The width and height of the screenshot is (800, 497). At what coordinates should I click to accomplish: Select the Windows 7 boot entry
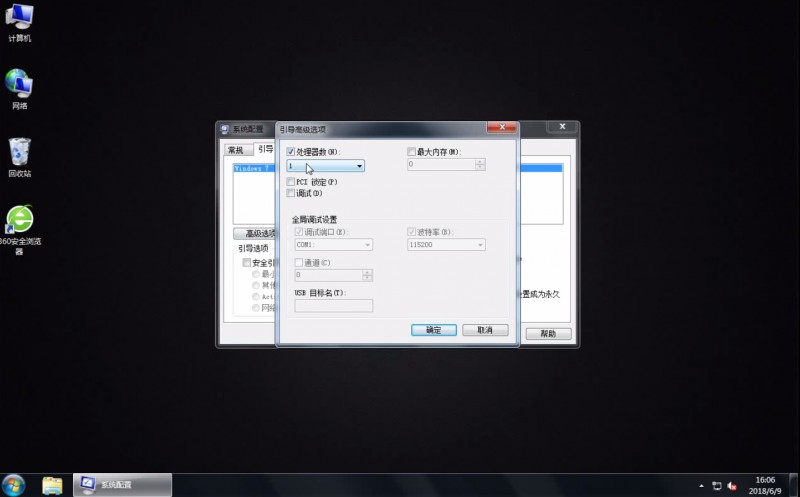click(254, 168)
